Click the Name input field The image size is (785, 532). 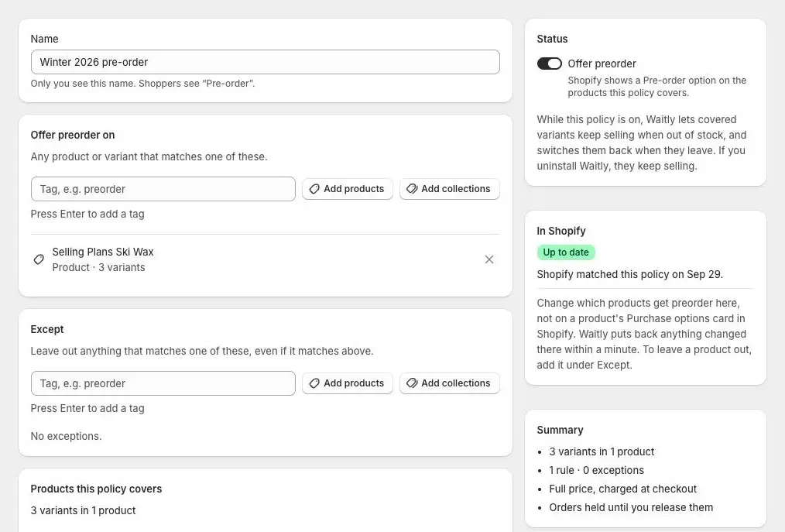(265, 62)
